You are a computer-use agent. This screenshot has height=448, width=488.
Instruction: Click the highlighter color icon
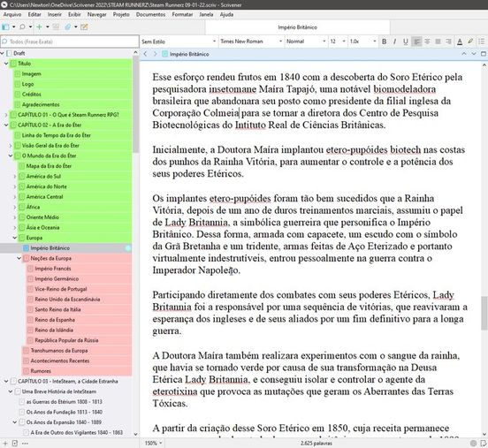coord(470,42)
